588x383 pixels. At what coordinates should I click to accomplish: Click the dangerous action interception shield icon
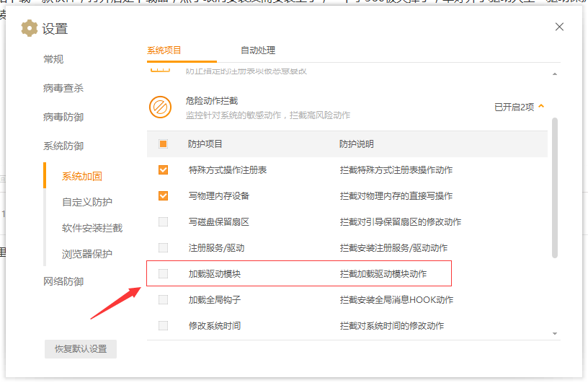click(160, 107)
